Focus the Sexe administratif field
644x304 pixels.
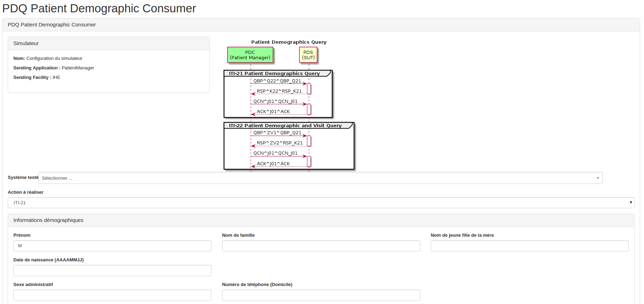pos(112,295)
